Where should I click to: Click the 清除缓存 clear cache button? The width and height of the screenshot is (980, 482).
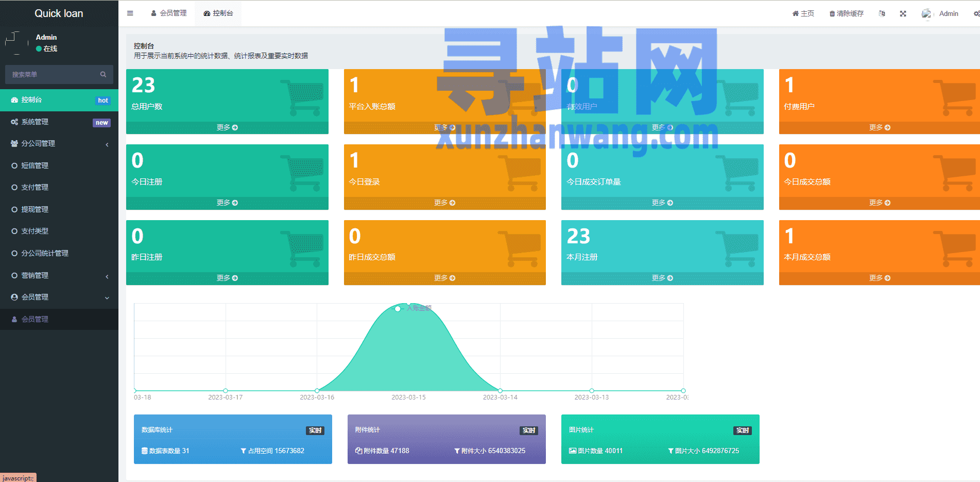point(846,13)
